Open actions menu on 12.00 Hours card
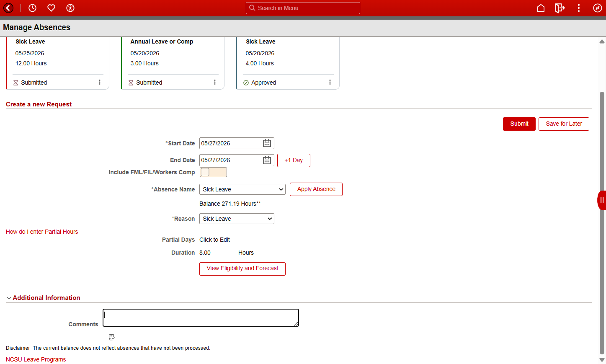 [100, 82]
